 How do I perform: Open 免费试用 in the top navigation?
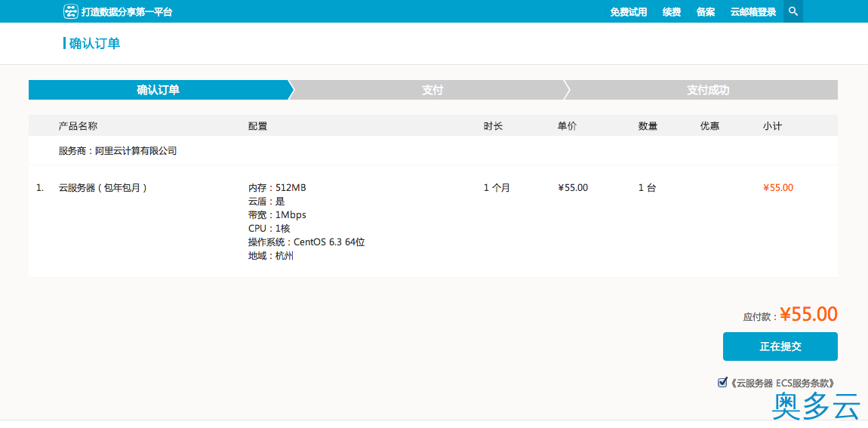(628, 12)
